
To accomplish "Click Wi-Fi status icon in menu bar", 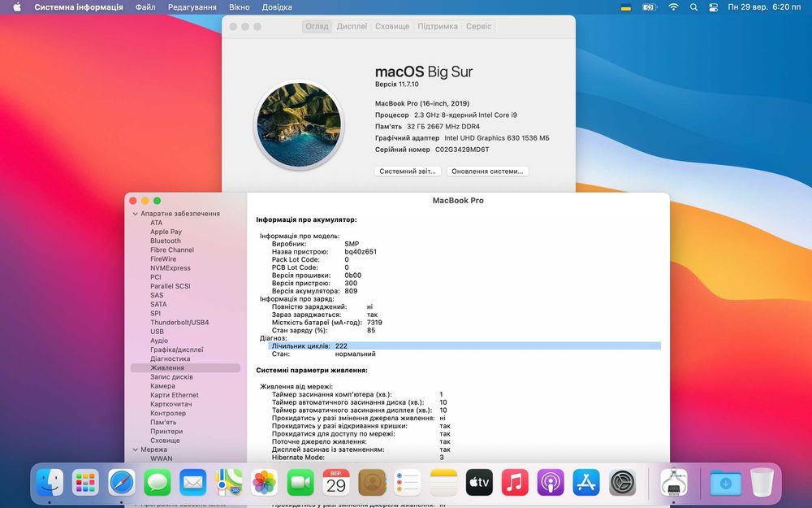I will tap(673, 7).
